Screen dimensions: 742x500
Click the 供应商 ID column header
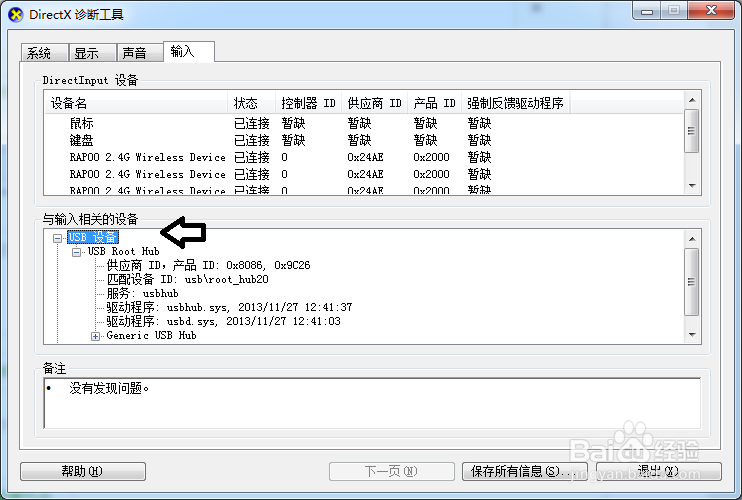tap(374, 103)
